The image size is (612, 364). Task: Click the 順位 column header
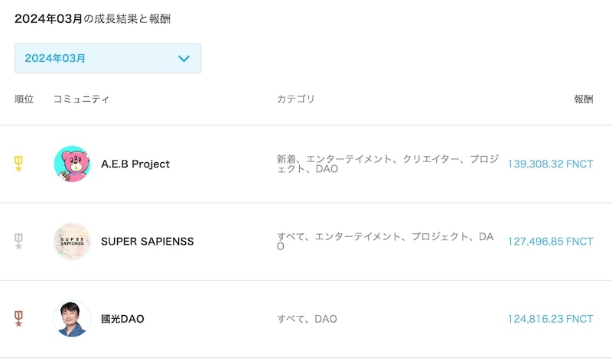[x=24, y=99]
